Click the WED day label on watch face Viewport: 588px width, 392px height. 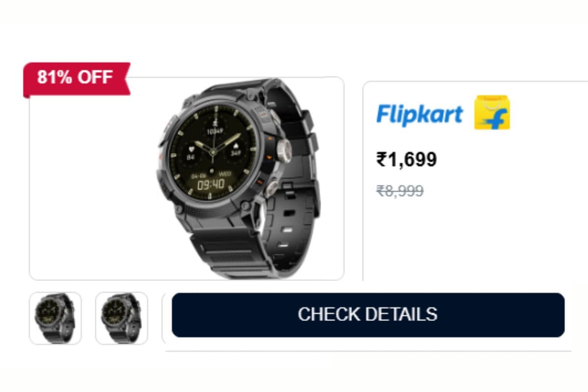coord(225,173)
